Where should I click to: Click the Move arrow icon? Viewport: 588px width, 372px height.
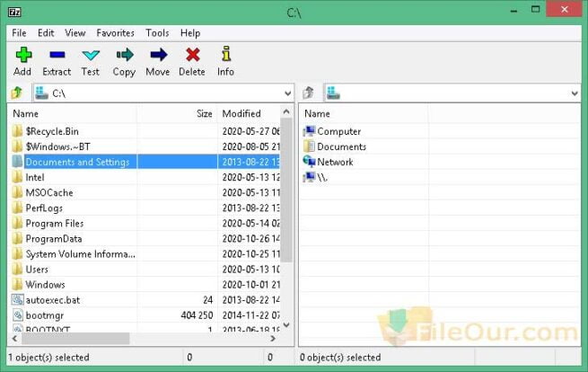(x=159, y=55)
